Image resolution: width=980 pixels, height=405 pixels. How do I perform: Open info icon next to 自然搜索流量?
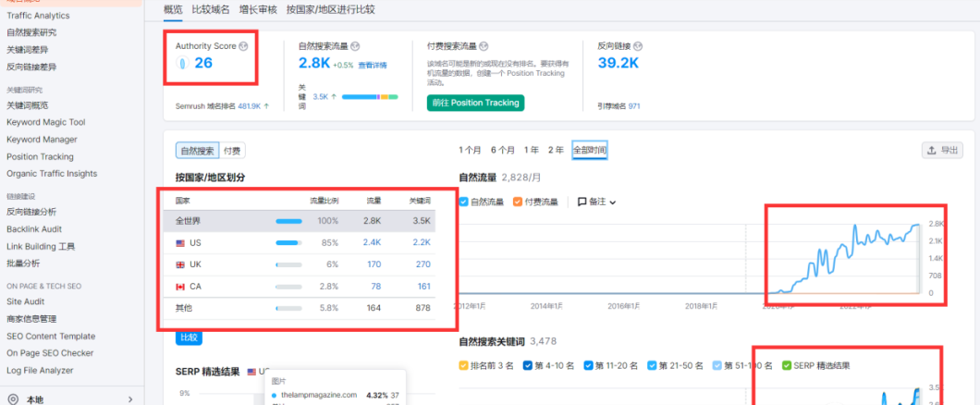coord(355,46)
